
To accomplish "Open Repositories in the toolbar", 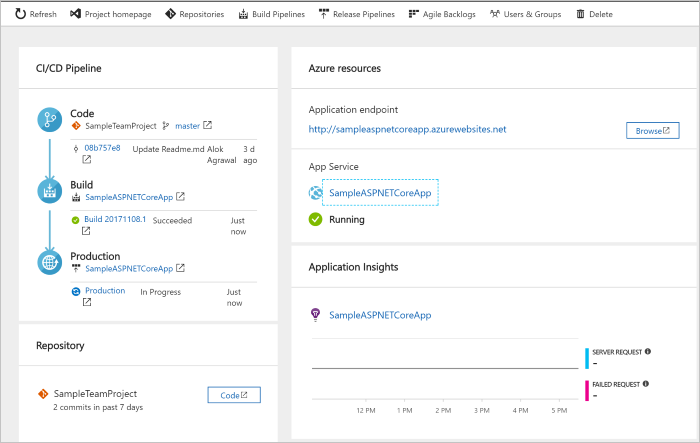I will click(x=195, y=15).
